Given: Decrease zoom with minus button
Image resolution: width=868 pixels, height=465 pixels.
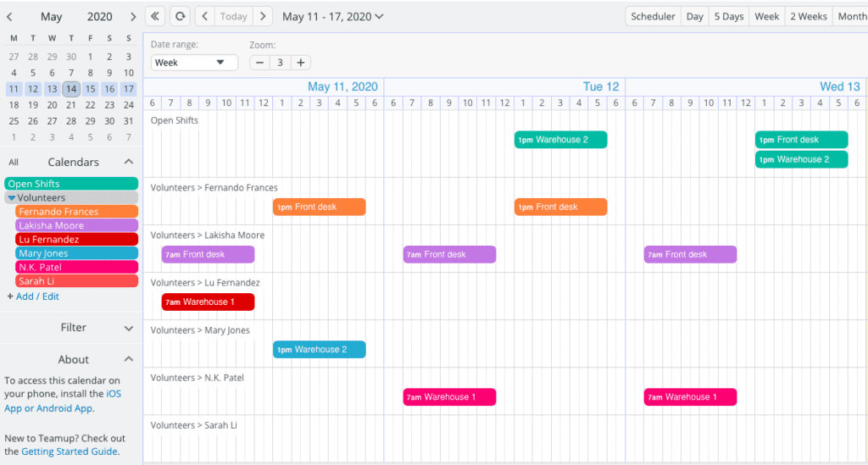Looking at the screenshot, I should (259, 63).
